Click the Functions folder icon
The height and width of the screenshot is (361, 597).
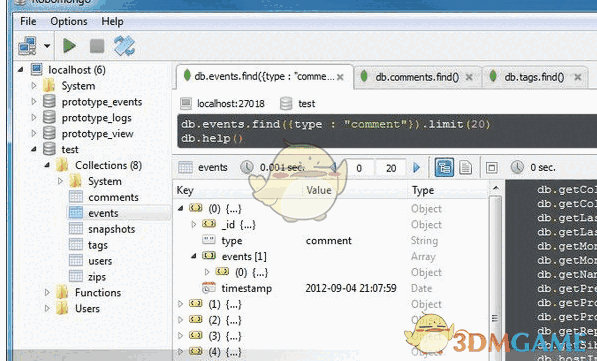(62, 292)
